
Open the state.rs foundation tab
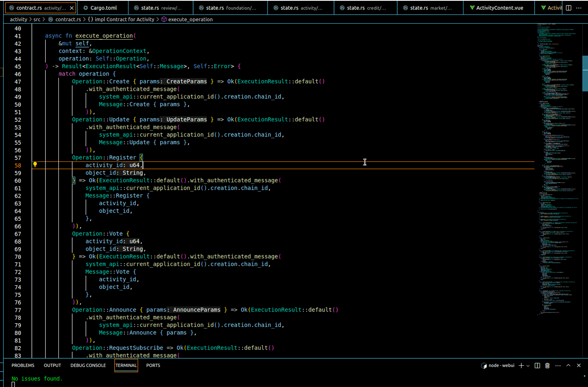tap(231, 8)
